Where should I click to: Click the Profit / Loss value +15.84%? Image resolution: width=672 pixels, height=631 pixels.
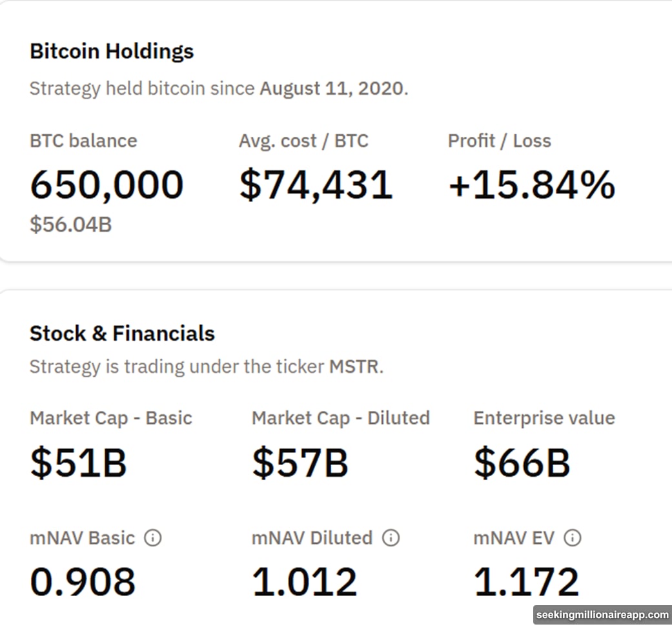tap(532, 185)
